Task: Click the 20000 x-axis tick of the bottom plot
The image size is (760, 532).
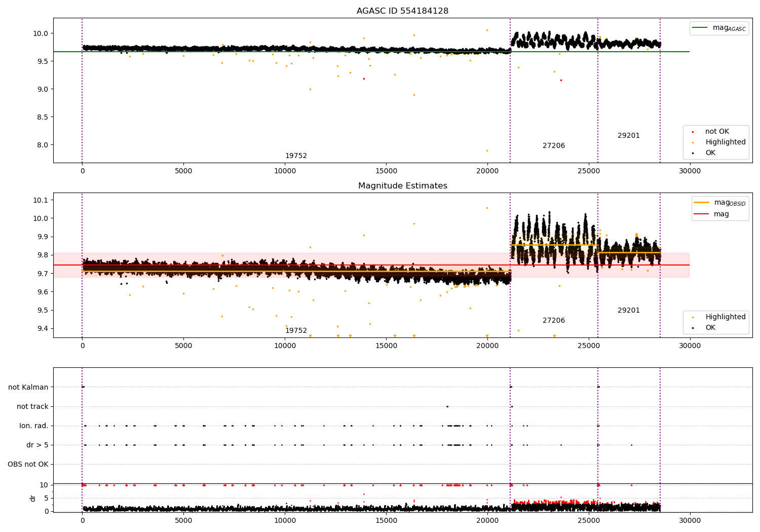Action: coord(487,520)
